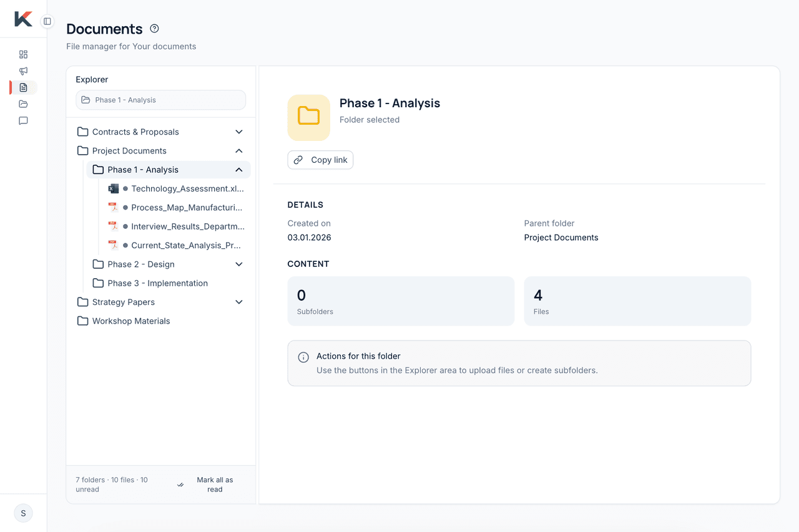This screenshot has height=532, width=799.
Task: Select the Workshop Materials folder
Action: 131,321
